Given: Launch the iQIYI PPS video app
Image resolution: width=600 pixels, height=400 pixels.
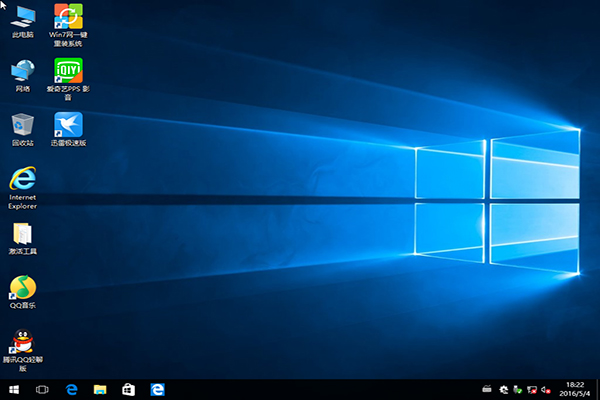Looking at the screenshot, I should click(x=67, y=70).
